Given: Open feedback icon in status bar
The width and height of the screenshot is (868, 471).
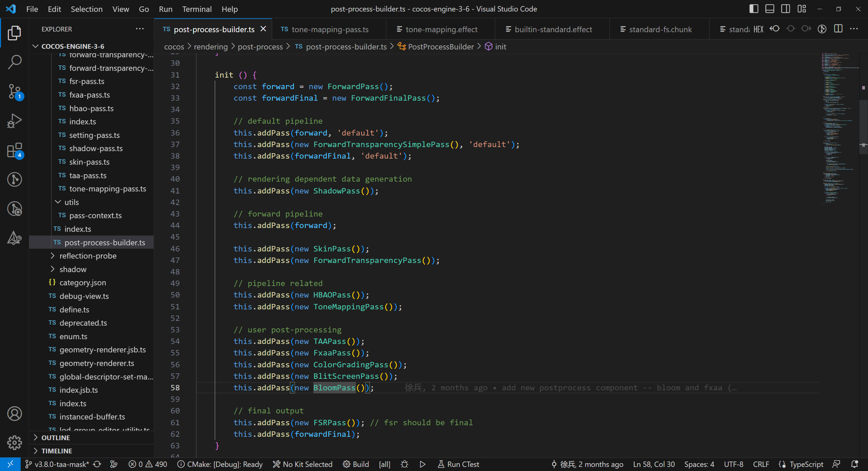Looking at the screenshot, I should [836, 464].
